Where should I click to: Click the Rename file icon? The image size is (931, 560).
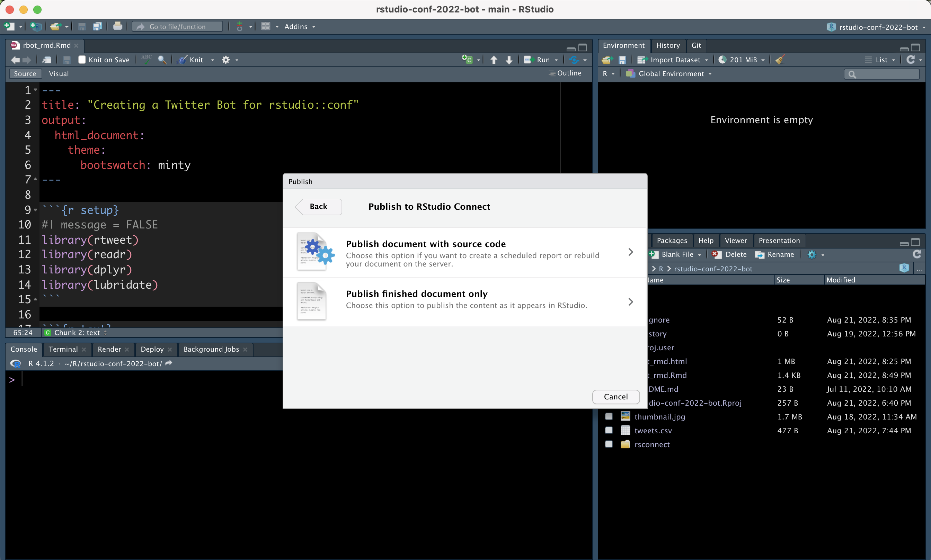[x=759, y=255]
